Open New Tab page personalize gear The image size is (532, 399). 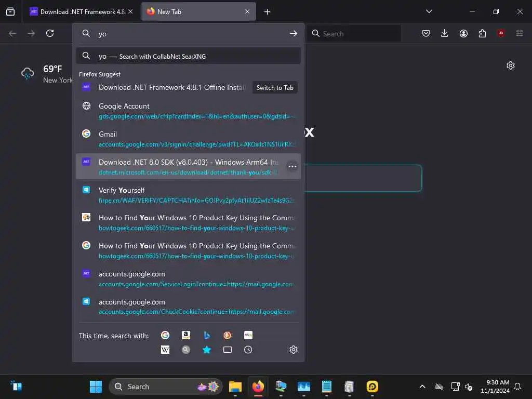point(511,65)
